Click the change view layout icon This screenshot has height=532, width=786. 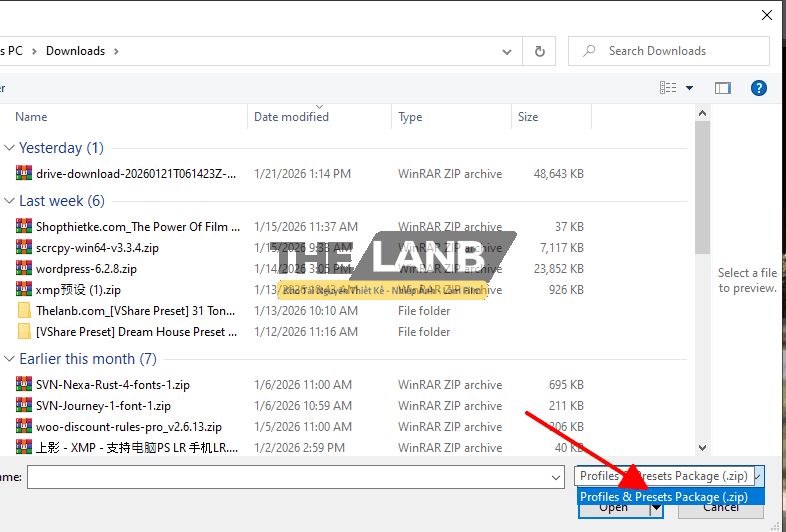pos(668,88)
